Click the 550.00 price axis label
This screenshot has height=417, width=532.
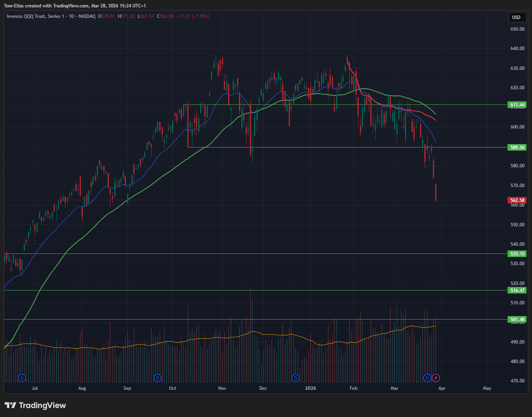pos(517,225)
